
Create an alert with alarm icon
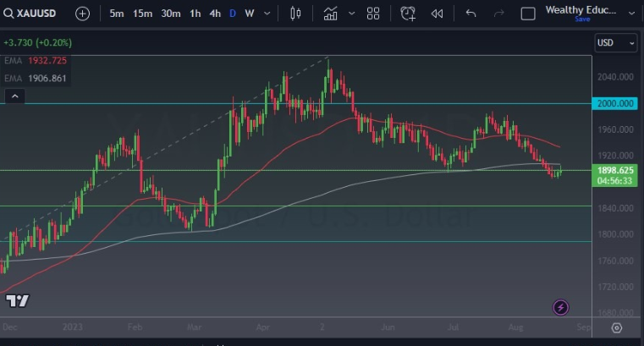click(x=409, y=14)
